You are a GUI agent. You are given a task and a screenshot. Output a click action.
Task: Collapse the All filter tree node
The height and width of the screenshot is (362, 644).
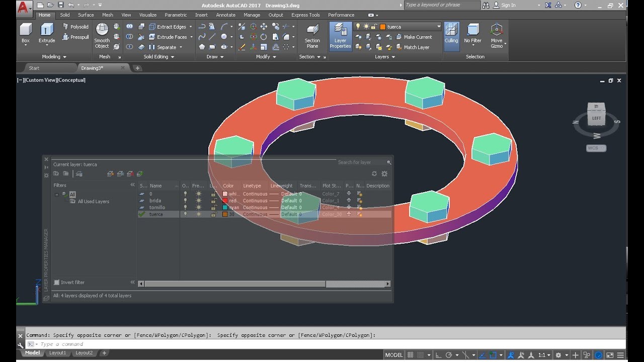[x=57, y=195]
